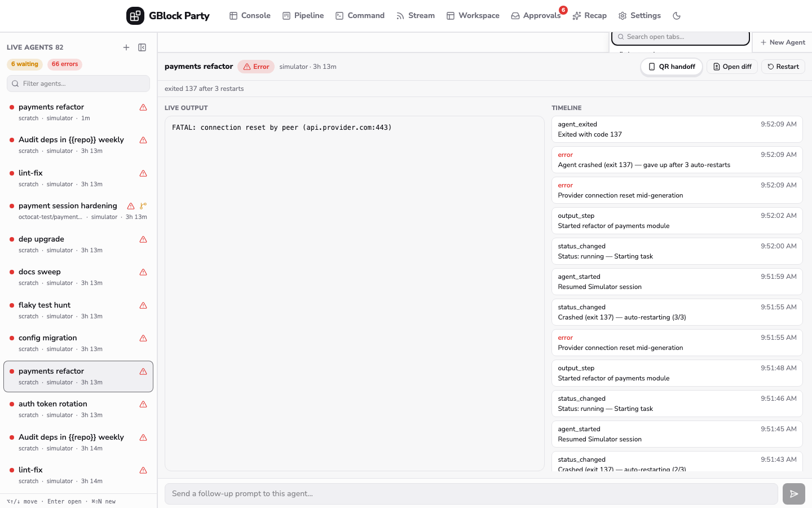This screenshot has height=508, width=812.
Task: Select config migration agent
Action: (78, 343)
